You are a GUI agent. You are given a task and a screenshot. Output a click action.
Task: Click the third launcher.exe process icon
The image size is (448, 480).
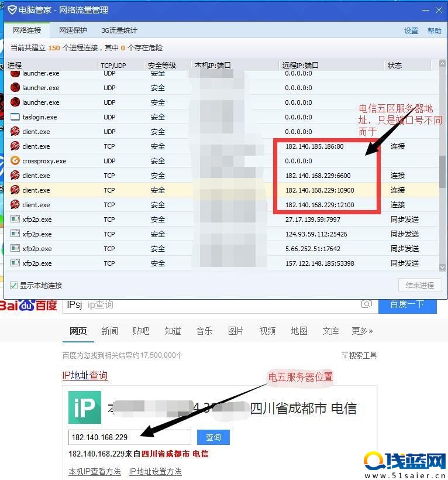(15, 102)
